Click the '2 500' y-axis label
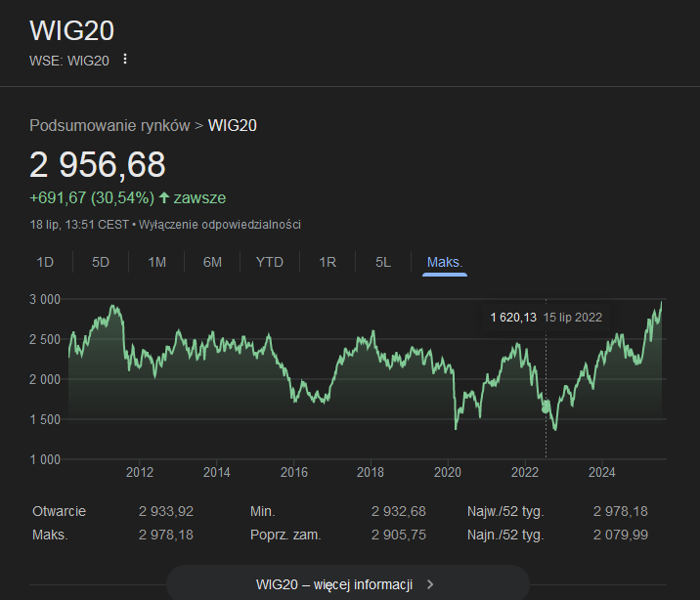700x600 pixels. [45, 339]
